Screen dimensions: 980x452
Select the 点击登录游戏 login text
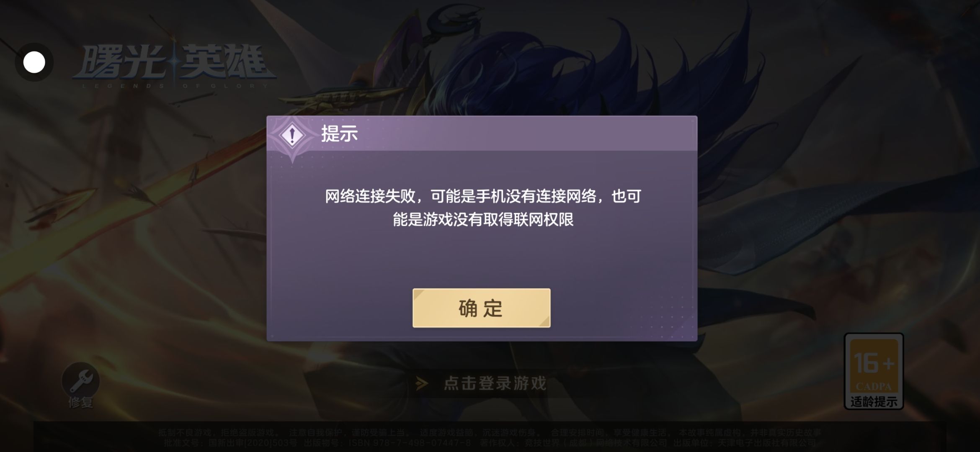(x=495, y=383)
